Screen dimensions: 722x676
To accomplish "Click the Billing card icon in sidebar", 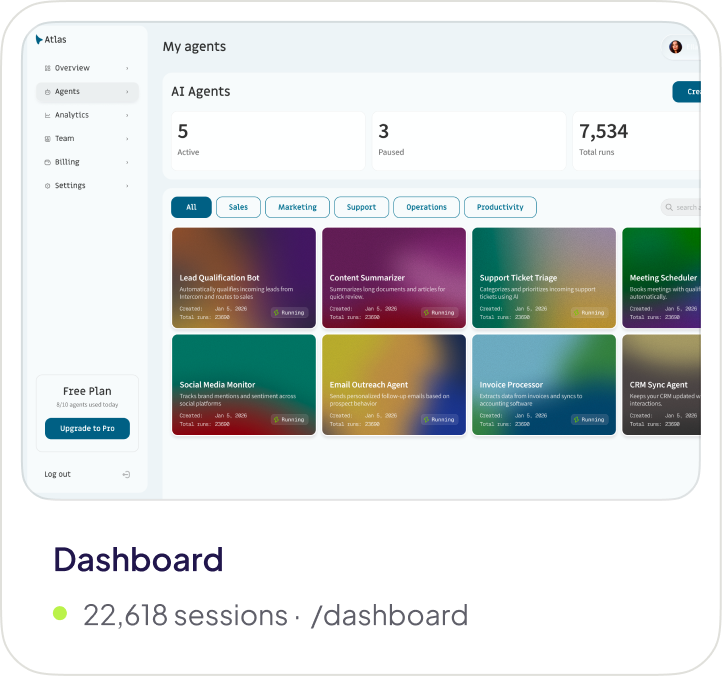I will [x=47, y=162].
